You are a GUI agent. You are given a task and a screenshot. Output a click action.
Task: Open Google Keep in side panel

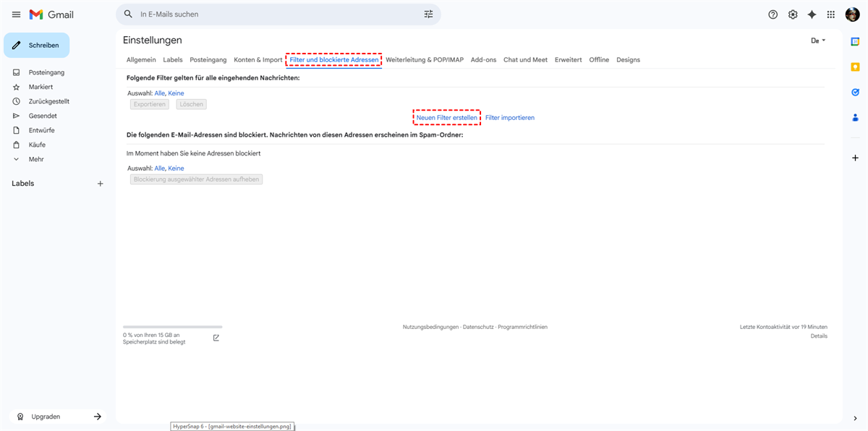pos(855,67)
